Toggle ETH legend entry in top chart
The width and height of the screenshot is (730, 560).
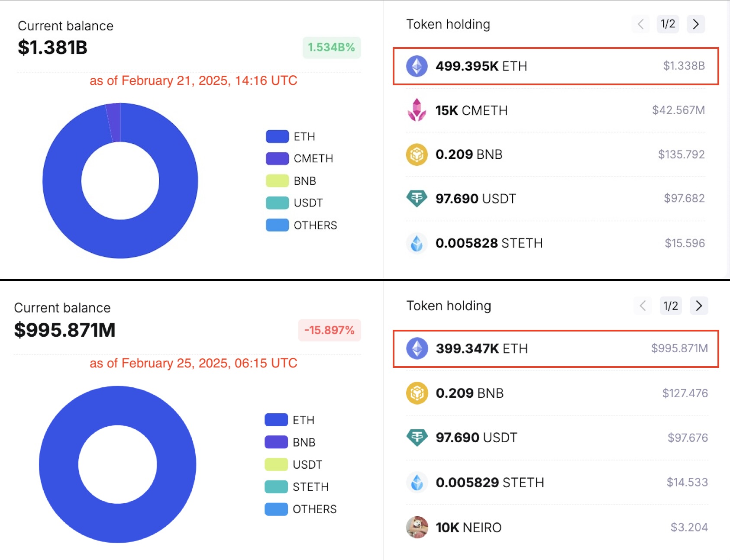point(291,137)
